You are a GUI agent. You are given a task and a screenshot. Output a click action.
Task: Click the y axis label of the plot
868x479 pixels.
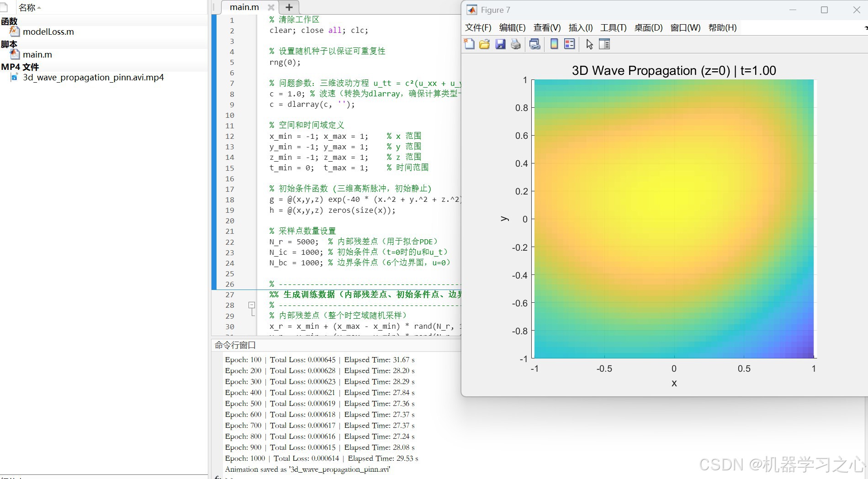point(504,219)
